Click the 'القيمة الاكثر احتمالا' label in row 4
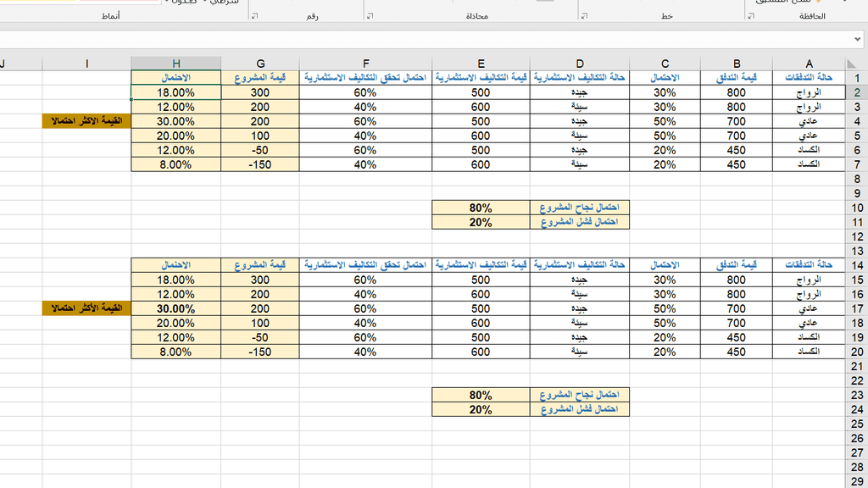The width and height of the screenshot is (868, 488). coord(86,121)
